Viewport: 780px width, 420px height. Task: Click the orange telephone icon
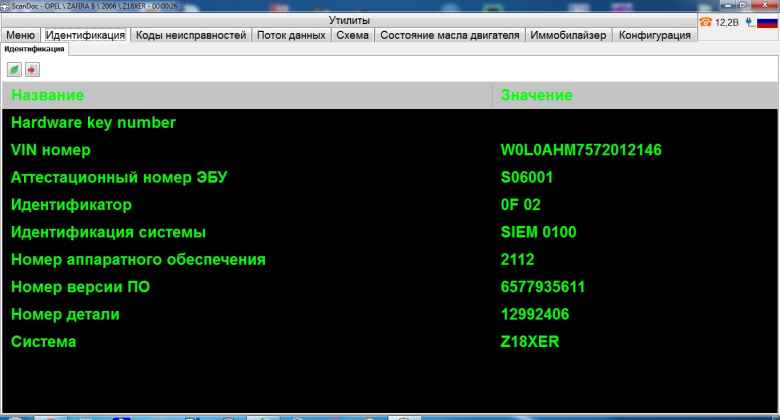click(x=707, y=21)
